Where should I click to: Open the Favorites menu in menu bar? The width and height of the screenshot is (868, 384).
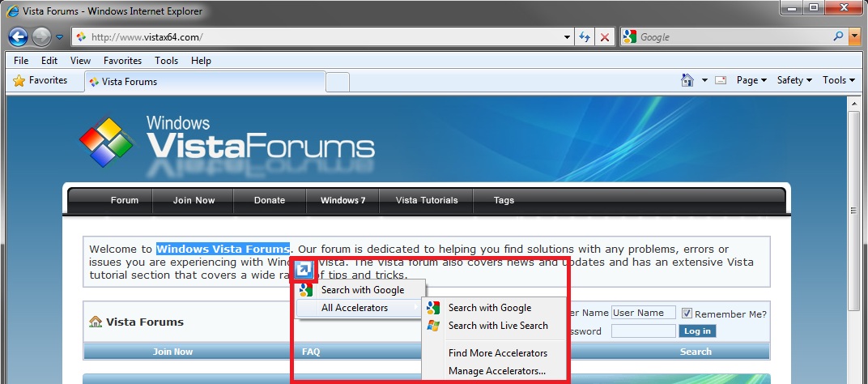(122, 61)
